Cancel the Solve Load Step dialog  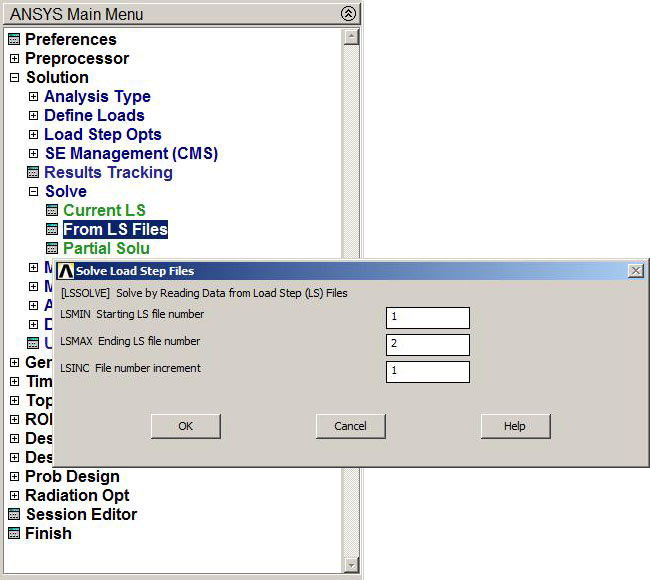[350, 426]
